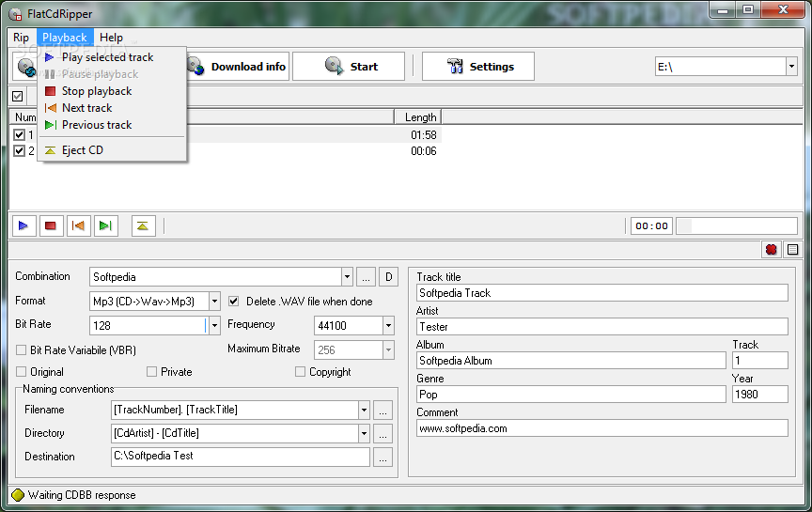This screenshot has height=512, width=812.
Task: Click the FlatCdRipper title bar app icon
Action: pyautogui.click(x=16, y=14)
